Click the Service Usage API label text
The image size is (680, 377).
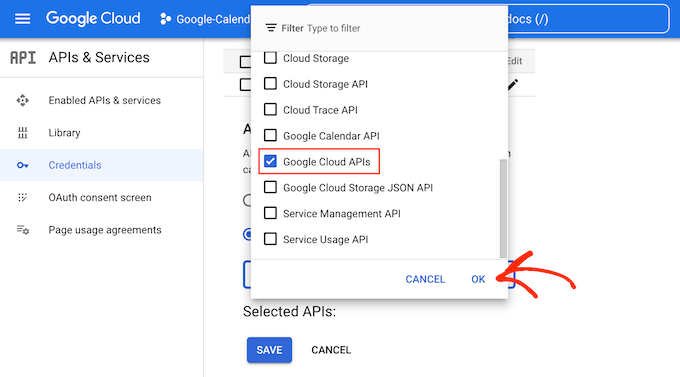point(325,239)
